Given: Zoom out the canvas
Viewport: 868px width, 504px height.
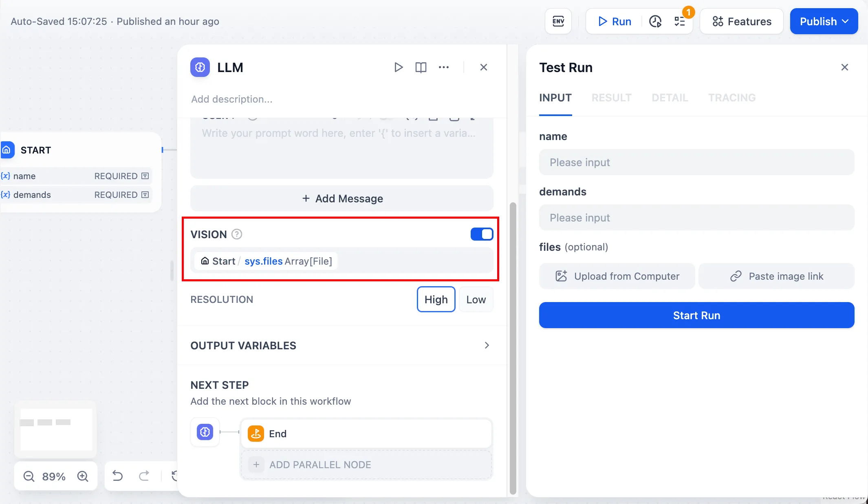Looking at the screenshot, I should pyautogui.click(x=29, y=476).
